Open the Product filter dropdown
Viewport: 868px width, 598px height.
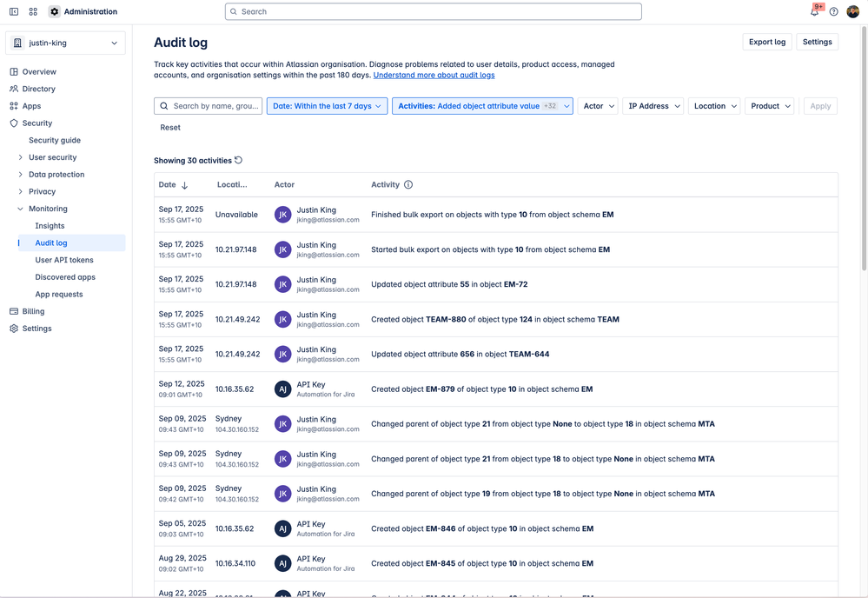point(769,106)
